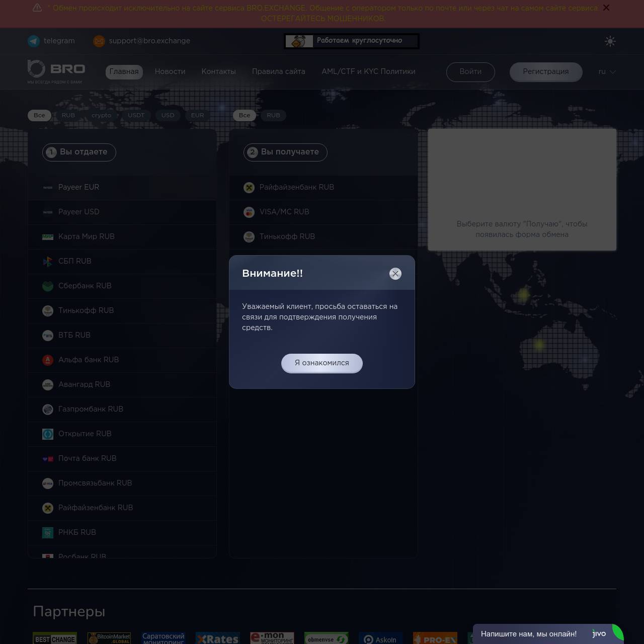Open the telegram icon link
The image size is (644, 644).
tap(34, 41)
